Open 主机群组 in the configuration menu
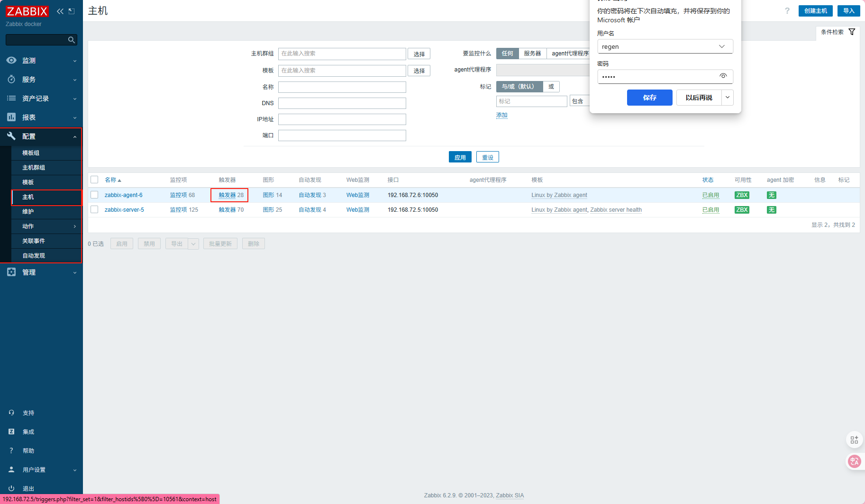865x504 pixels. 34,168
